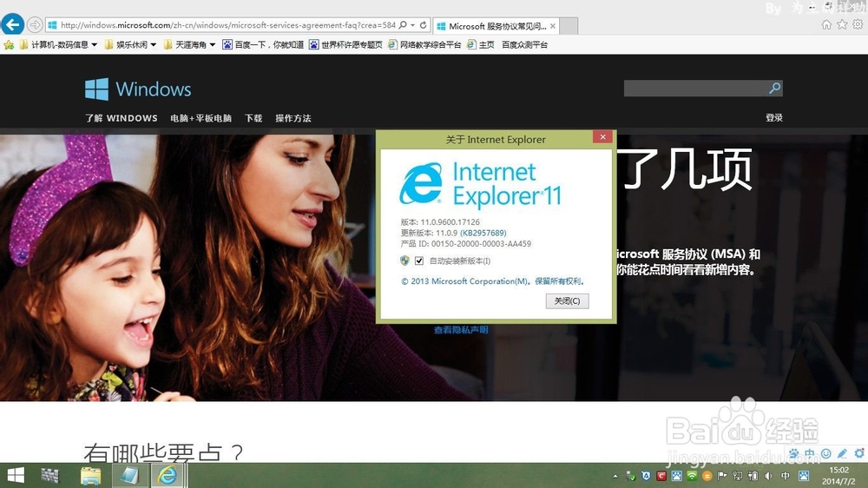Open emoji smiley on Baidu IME bar
Screen dimensions: 868x488
pos(826,453)
